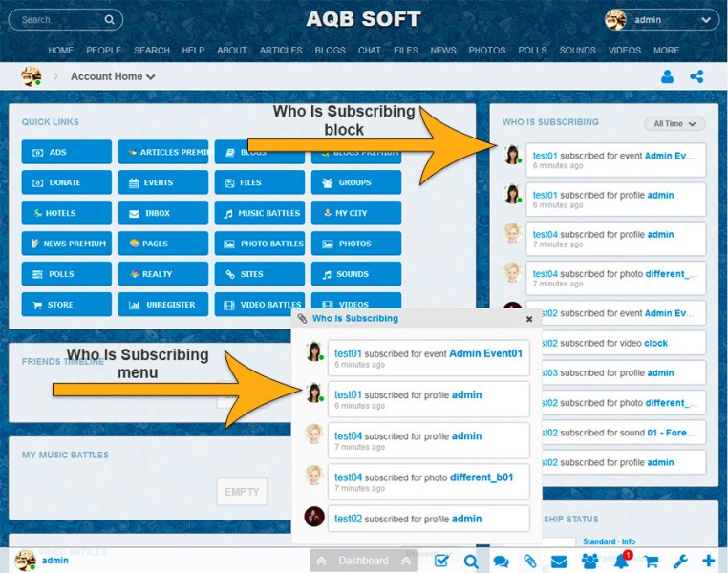
Task: Select ARTICLES in the top navigation
Action: point(281,50)
